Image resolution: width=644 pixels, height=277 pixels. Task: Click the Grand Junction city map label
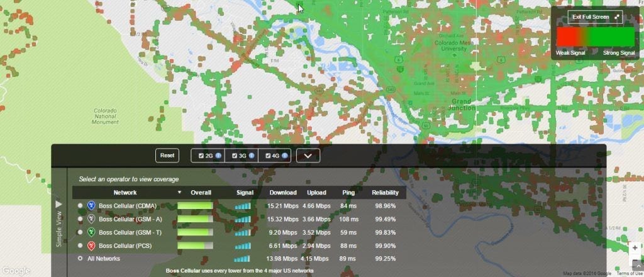click(462, 105)
